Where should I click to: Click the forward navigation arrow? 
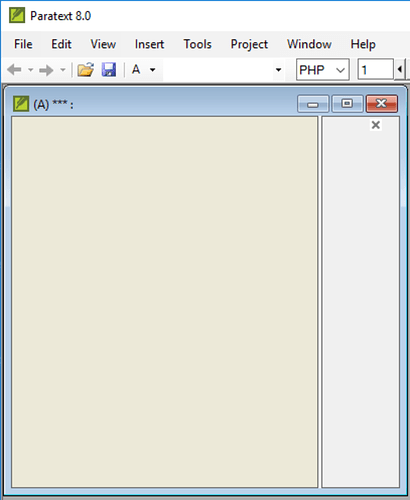click(46, 70)
